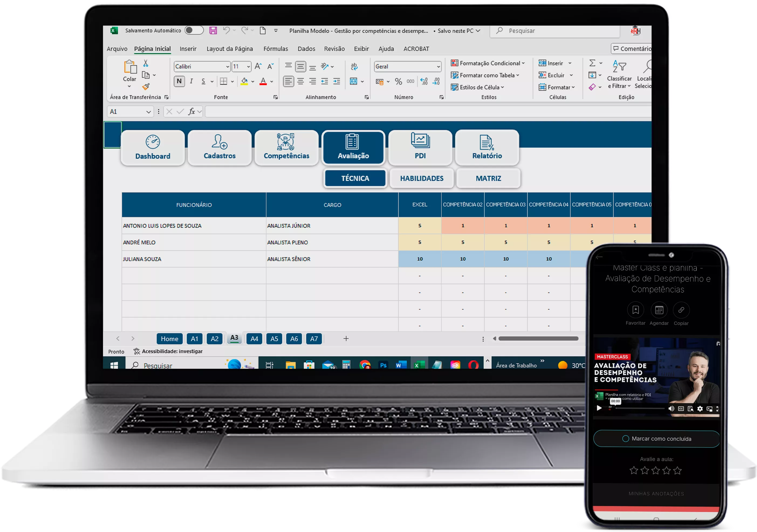
Task: Open the Geral number format dropdown
Action: [439, 67]
